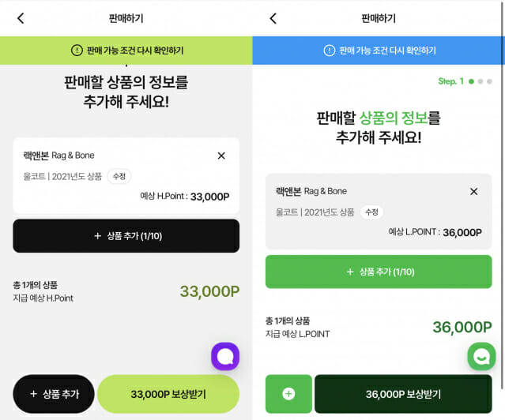Tap the black 상품 추가 (1/10) button

pyautogui.click(x=126, y=236)
